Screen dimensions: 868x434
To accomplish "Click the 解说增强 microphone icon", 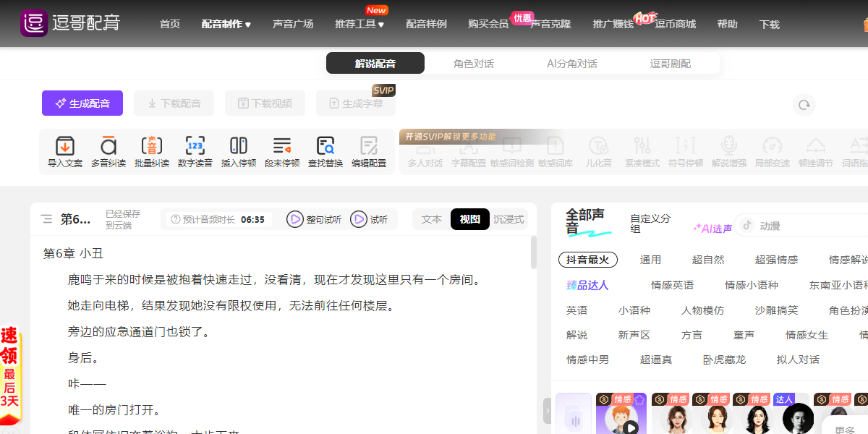I will [729, 147].
